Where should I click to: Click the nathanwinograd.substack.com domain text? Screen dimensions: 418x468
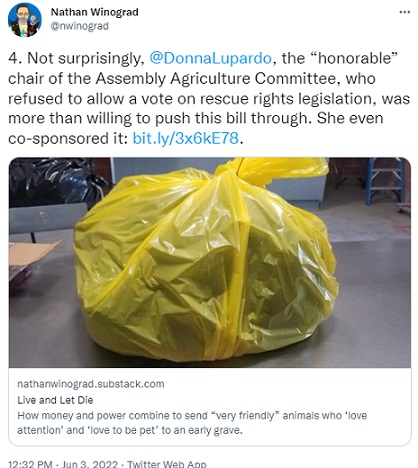(91, 384)
